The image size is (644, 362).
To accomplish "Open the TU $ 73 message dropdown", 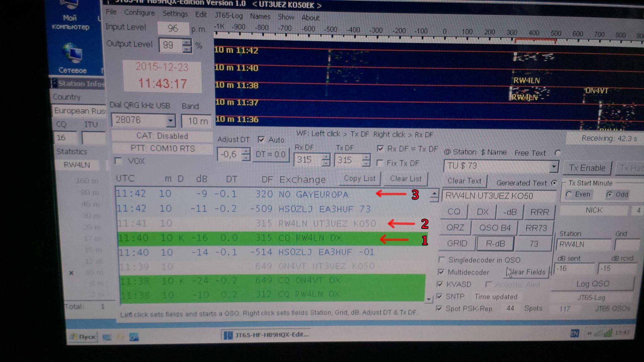I will pyautogui.click(x=553, y=166).
